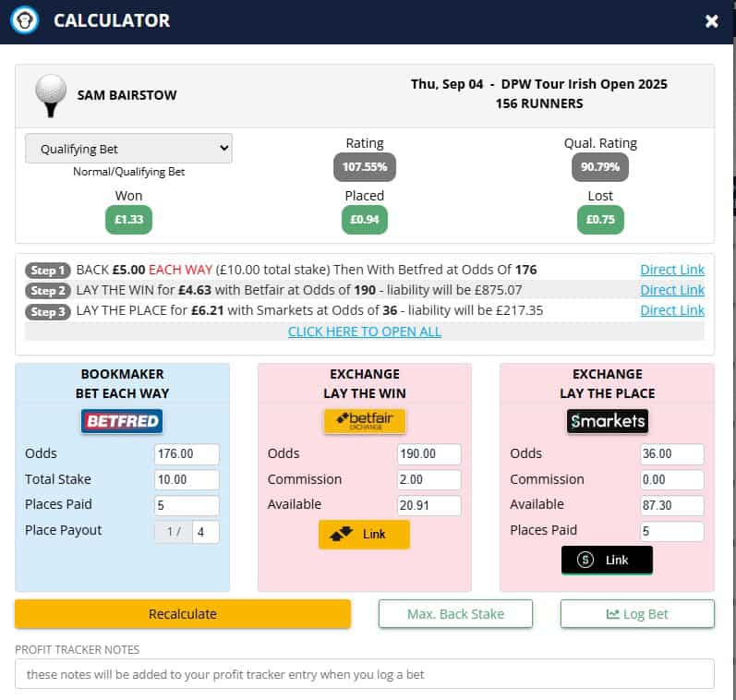Click the 'Click Here To Open All' link

[x=364, y=332]
